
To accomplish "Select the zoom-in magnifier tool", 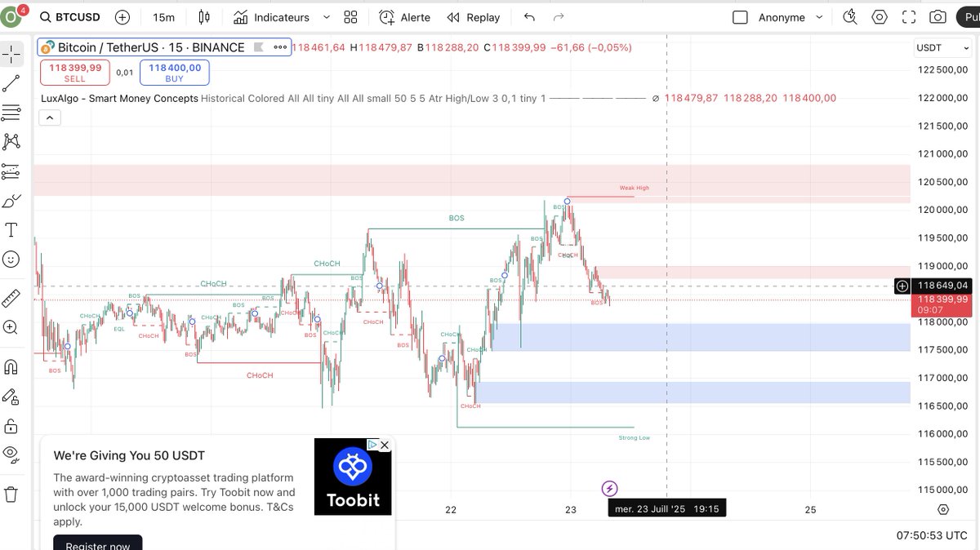I will point(11,327).
